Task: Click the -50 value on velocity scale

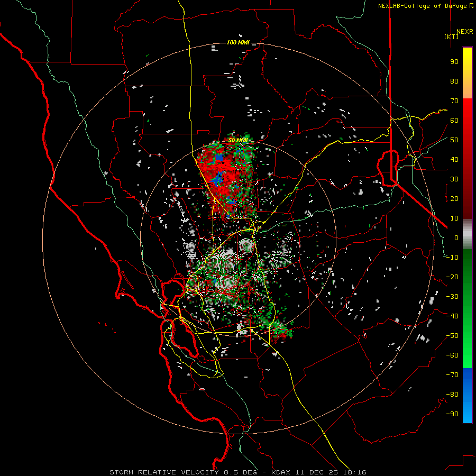Action: [452, 336]
